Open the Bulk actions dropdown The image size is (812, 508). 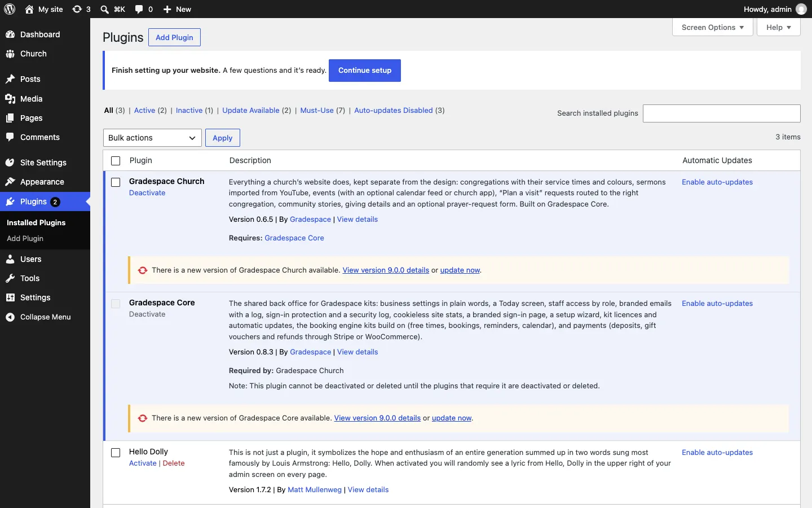point(152,138)
